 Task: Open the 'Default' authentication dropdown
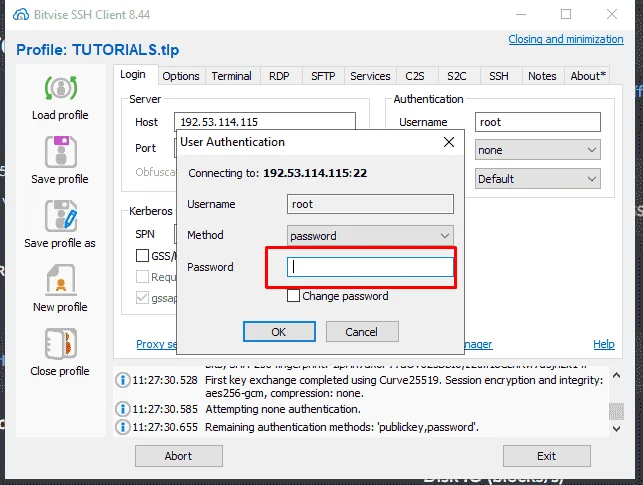[538, 179]
